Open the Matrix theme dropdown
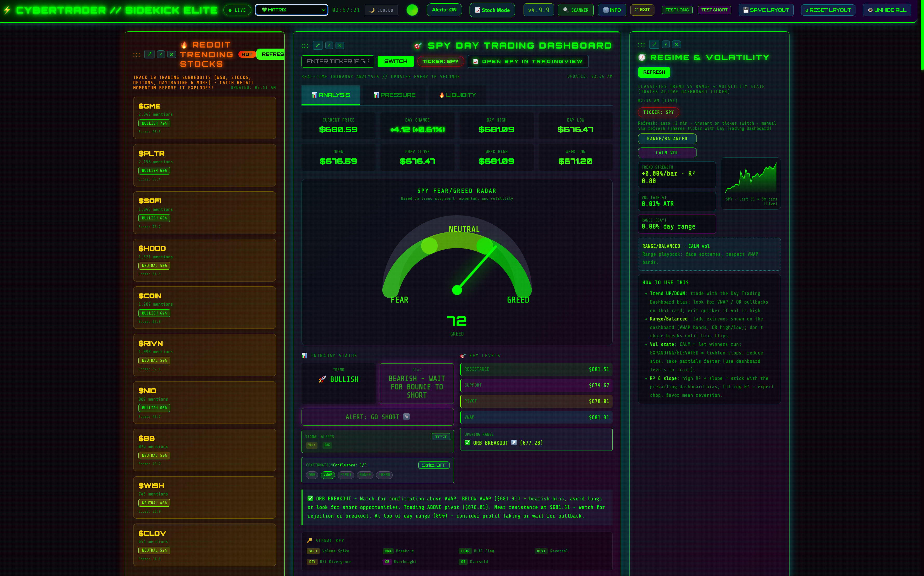Viewport: 924px width, 576px height. 291,10
